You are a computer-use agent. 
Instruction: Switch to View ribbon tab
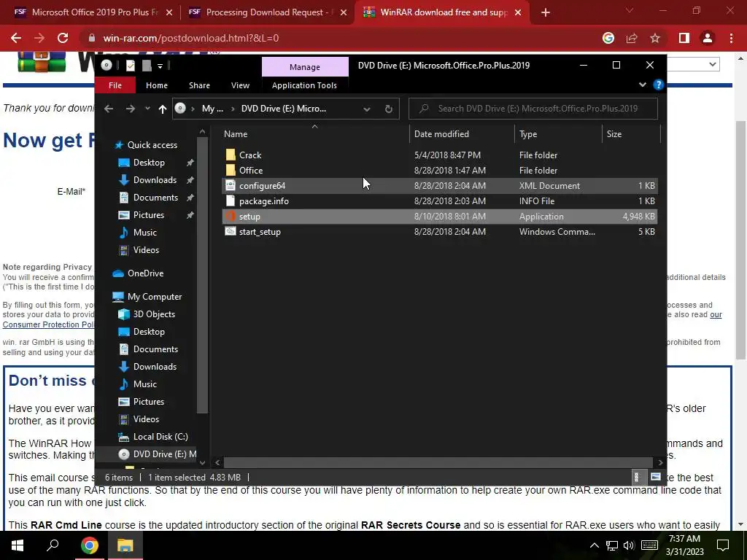pyautogui.click(x=240, y=85)
